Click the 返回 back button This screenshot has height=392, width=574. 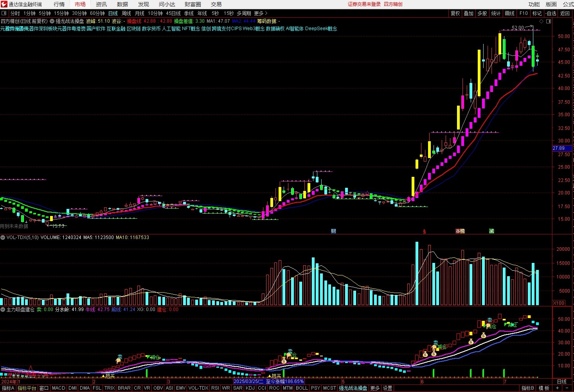(x=565, y=13)
